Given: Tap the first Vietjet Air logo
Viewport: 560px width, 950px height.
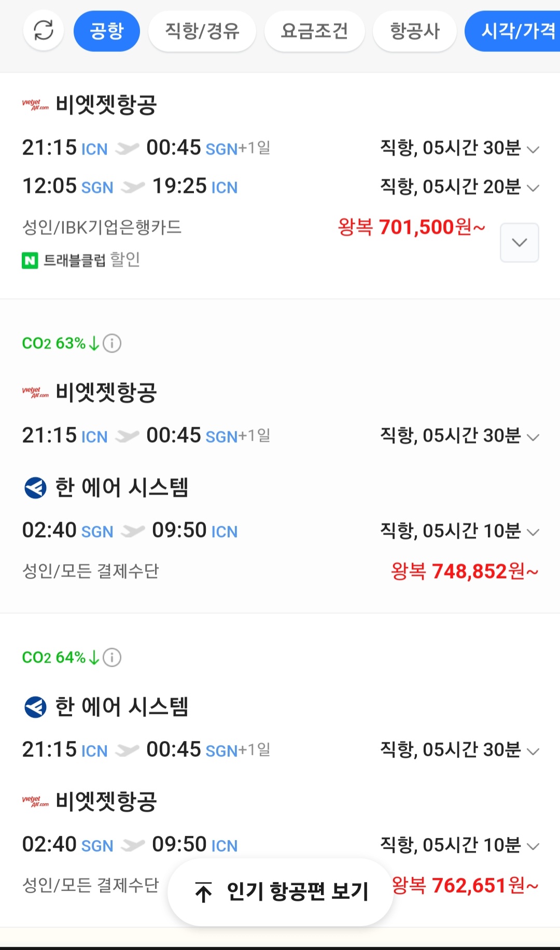Looking at the screenshot, I should 35,105.
